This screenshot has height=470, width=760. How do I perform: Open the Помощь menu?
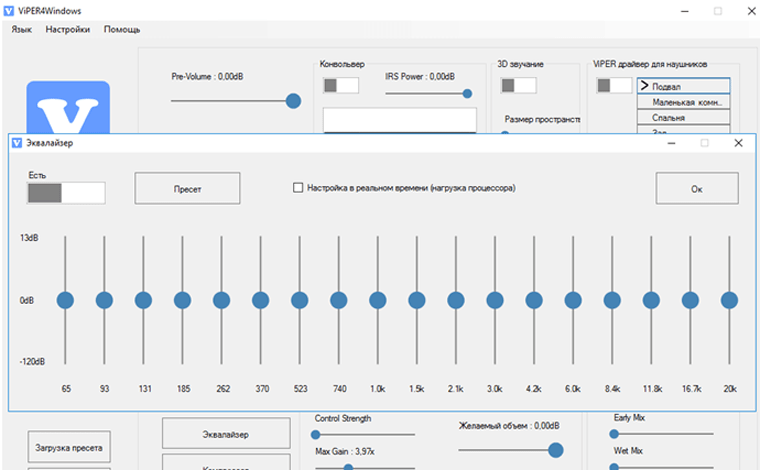(122, 30)
